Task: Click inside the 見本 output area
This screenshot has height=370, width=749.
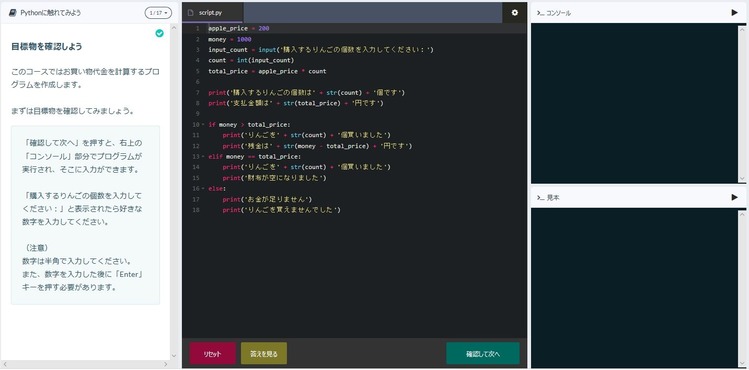Action: [x=634, y=287]
